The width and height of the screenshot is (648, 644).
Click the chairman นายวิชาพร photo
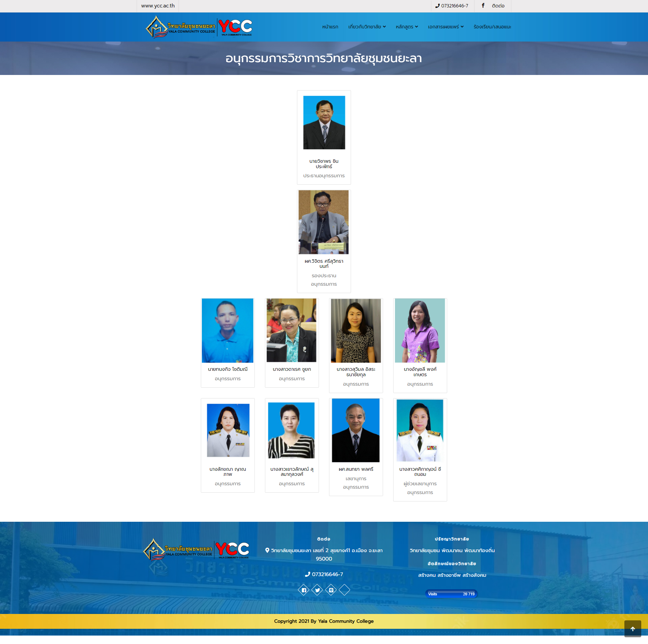324,123
